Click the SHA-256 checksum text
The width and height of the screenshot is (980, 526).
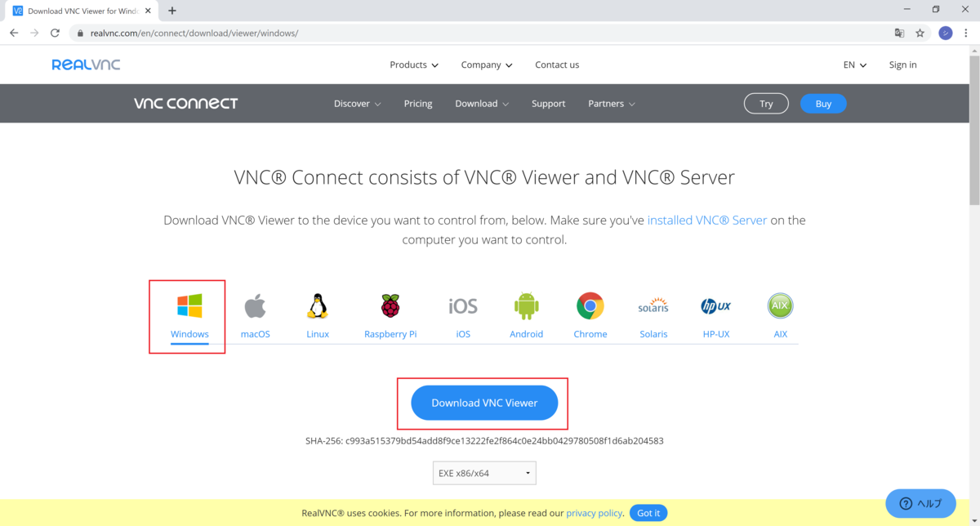pyautogui.click(x=484, y=441)
